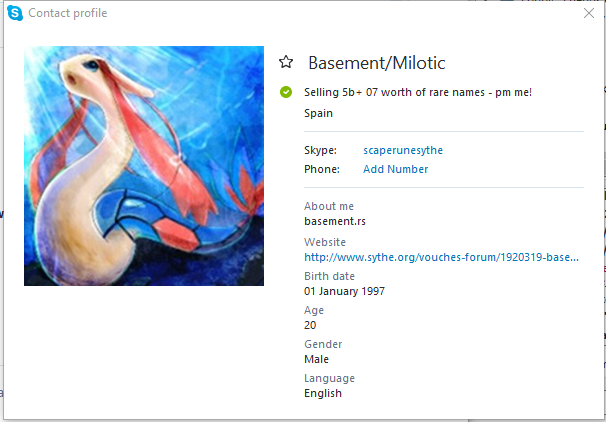Click the language value English
The height and width of the screenshot is (422, 606).
323,393
